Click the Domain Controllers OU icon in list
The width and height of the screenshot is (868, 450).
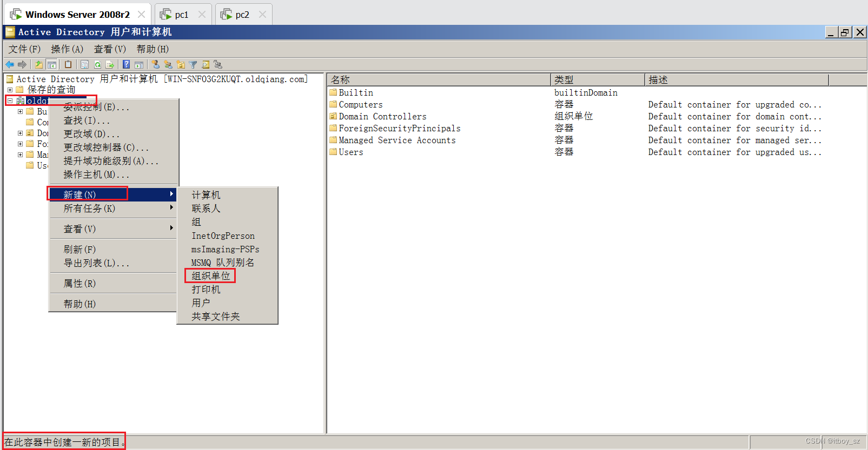(x=333, y=116)
